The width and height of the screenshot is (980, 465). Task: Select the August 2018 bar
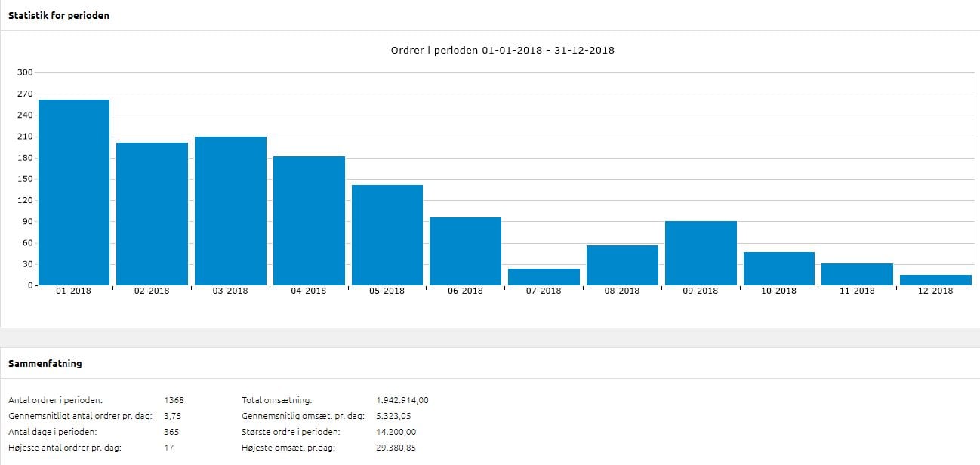(622, 265)
